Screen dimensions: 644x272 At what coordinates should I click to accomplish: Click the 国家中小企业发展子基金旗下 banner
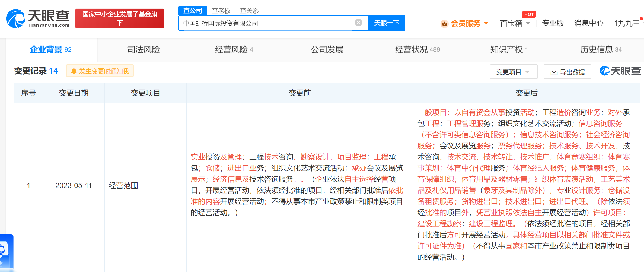click(x=120, y=18)
